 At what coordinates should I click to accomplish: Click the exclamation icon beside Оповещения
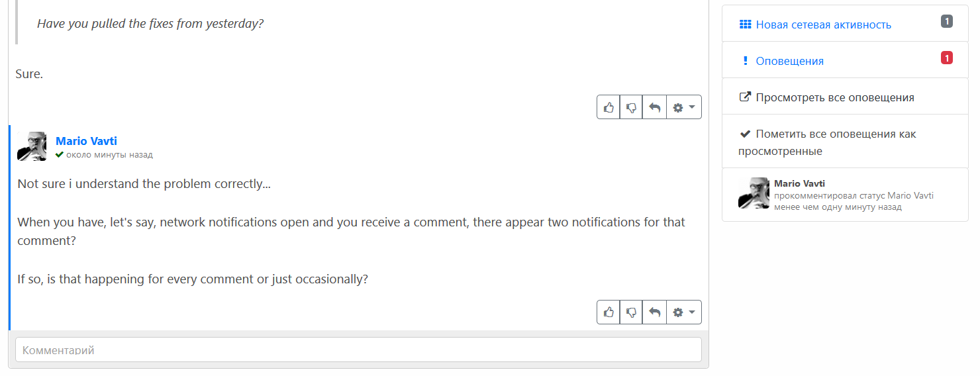(x=746, y=61)
